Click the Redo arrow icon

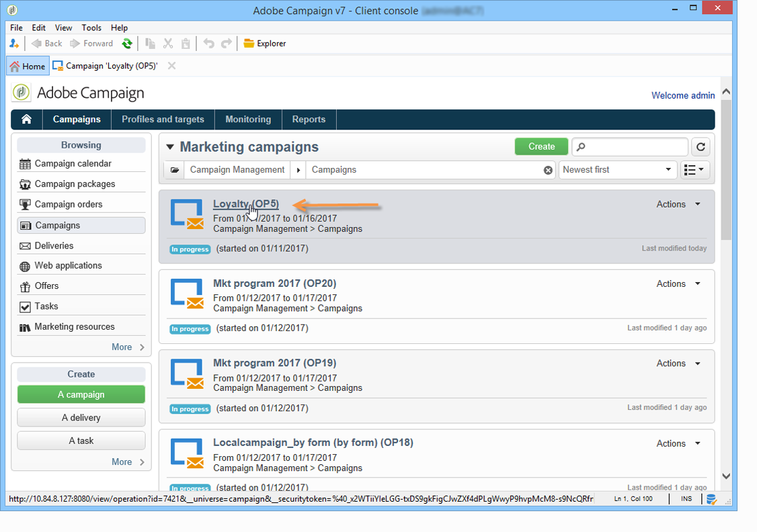pos(227,44)
